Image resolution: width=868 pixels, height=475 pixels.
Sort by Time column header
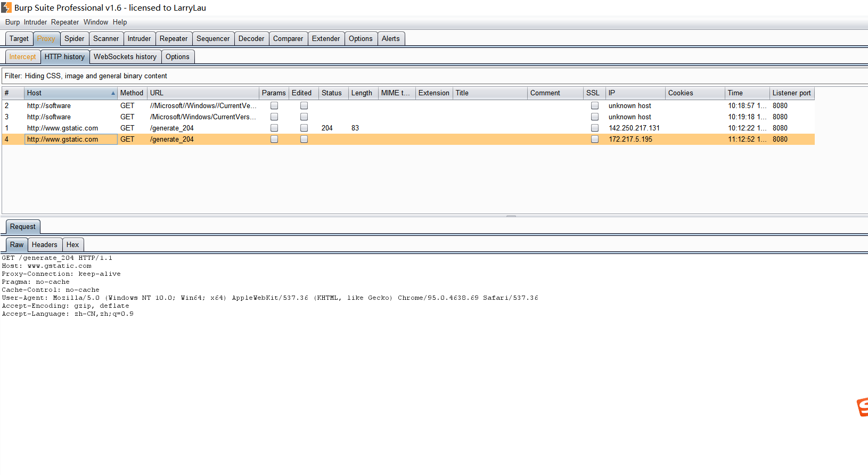[747, 93]
